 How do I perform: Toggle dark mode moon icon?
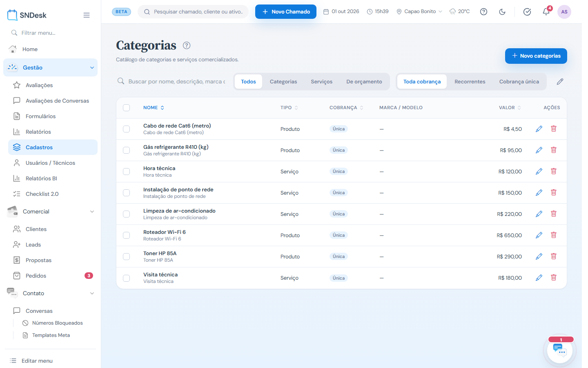[502, 12]
